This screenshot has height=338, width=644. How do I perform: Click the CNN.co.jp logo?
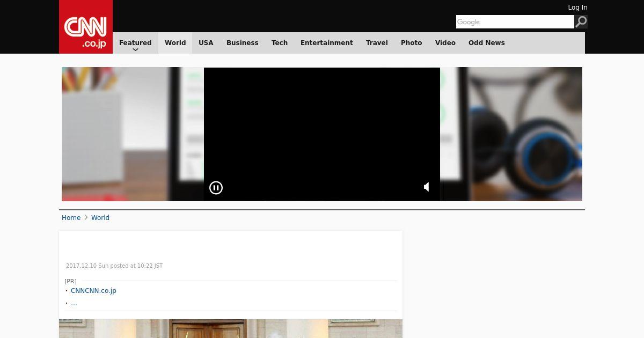[x=86, y=27]
